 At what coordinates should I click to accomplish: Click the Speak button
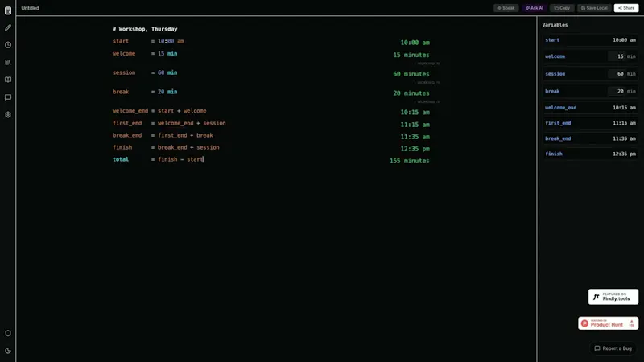pos(506,8)
